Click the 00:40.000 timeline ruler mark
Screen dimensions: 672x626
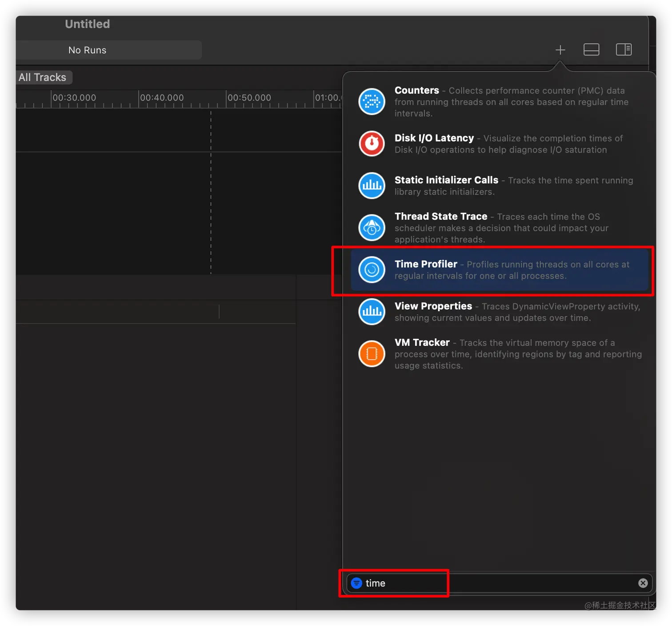pyautogui.click(x=162, y=98)
